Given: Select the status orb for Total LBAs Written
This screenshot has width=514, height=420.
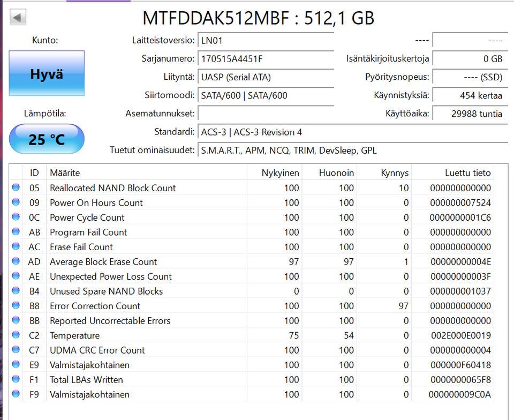Looking at the screenshot, I should point(16,379).
